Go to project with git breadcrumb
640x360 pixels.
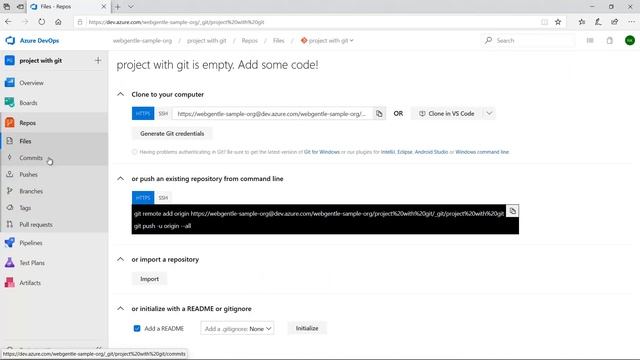(x=207, y=40)
